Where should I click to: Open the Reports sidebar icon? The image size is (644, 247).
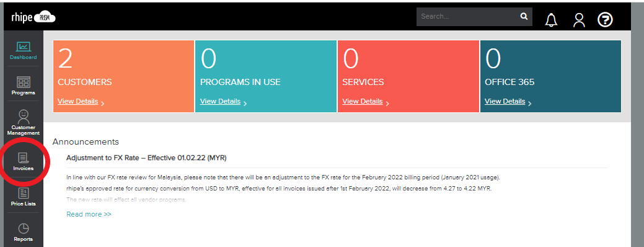(24, 232)
